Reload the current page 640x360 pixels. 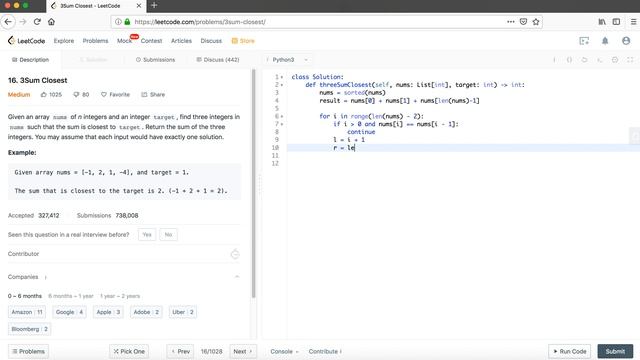[x=37, y=22]
